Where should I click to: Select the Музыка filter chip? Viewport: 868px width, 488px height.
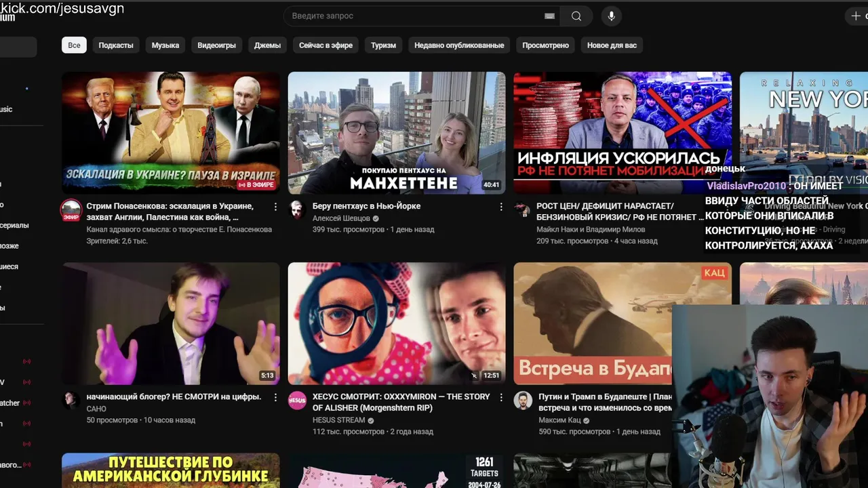(x=165, y=45)
